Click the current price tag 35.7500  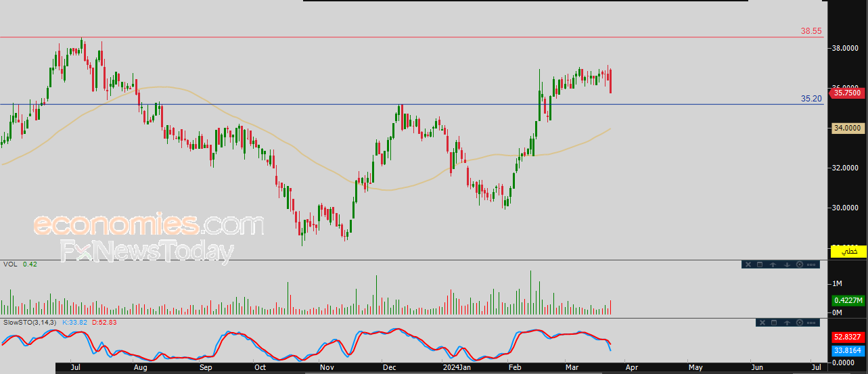848,93
